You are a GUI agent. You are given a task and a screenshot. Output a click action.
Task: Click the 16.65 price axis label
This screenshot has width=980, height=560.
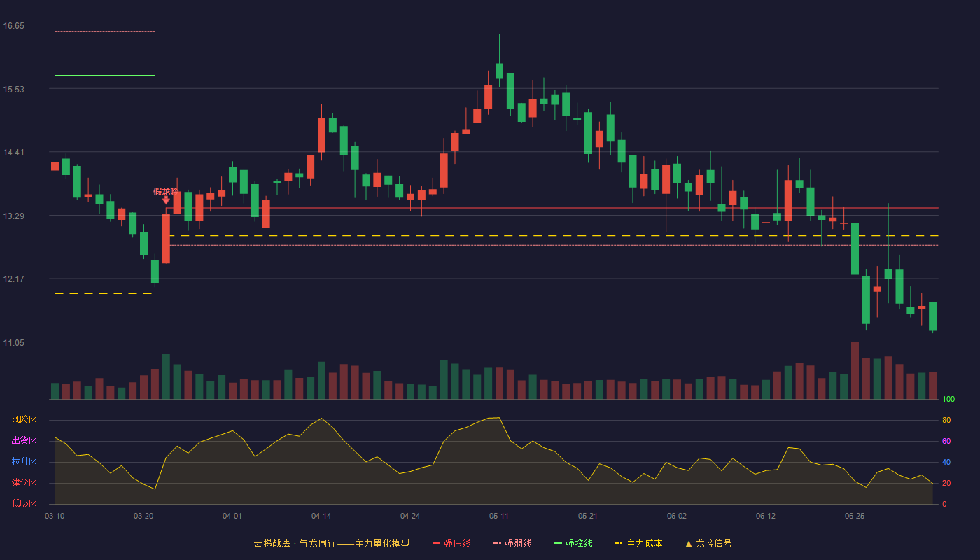tap(14, 26)
